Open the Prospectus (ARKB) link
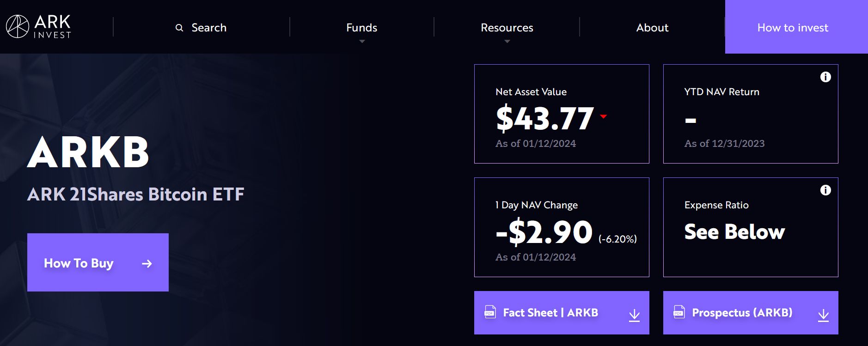The height and width of the screenshot is (346, 868). pyautogui.click(x=742, y=313)
